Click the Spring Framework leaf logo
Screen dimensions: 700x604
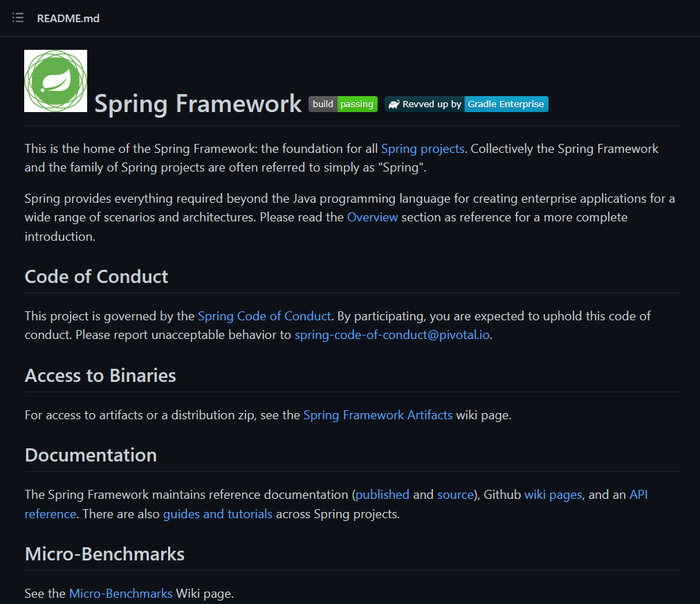pyautogui.click(x=56, y=81)
